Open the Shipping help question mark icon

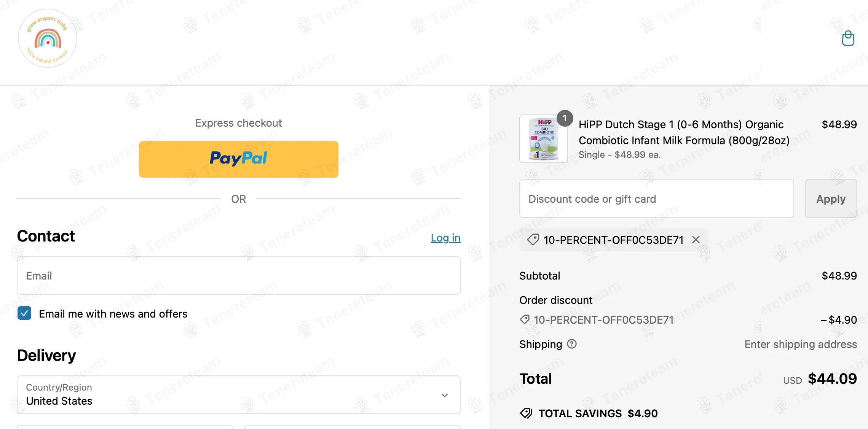[x=572, y=344]
